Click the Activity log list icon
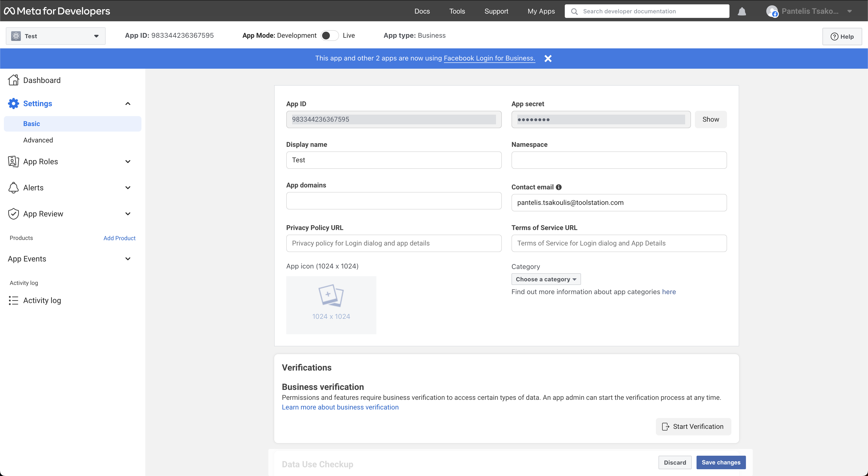 [14, 300]
